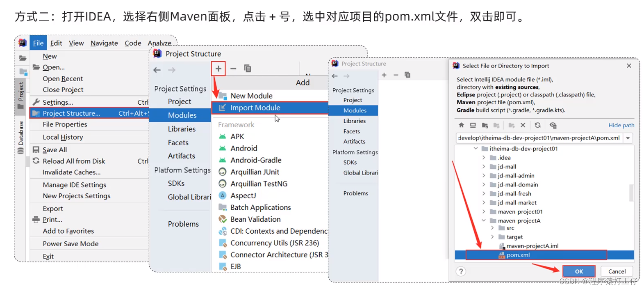Click the red-boxed plus icon in Project Structure

218,69
